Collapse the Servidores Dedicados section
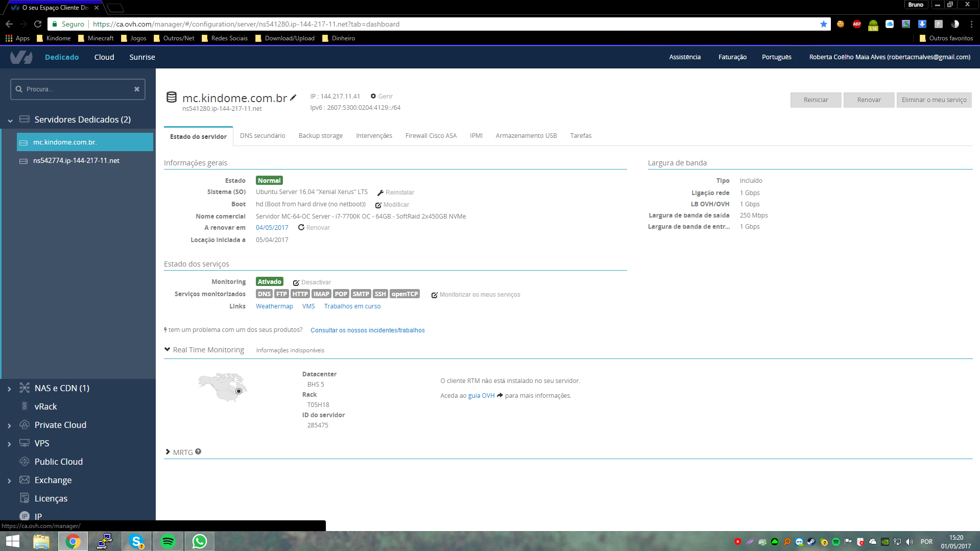The width and height of the screenshot is (980, 551). (10, 121)
